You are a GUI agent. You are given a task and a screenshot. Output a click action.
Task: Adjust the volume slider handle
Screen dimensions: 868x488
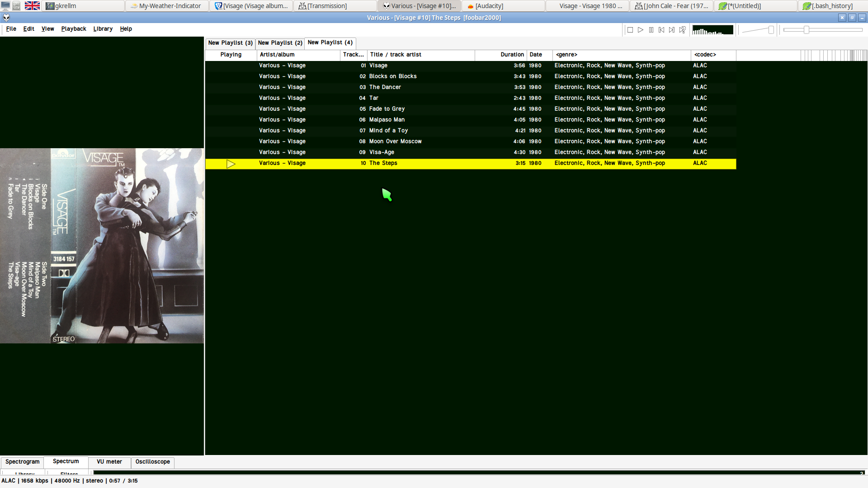tap(771, 30)
